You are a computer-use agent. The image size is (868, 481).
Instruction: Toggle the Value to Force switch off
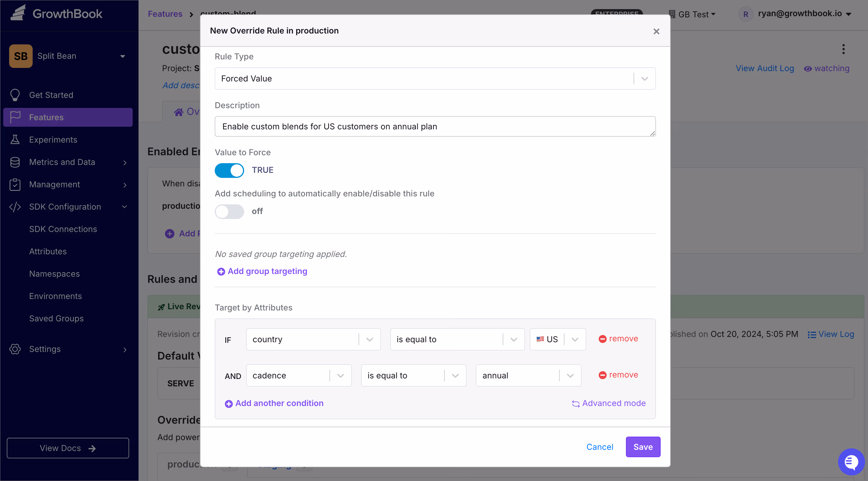point(229,171)
